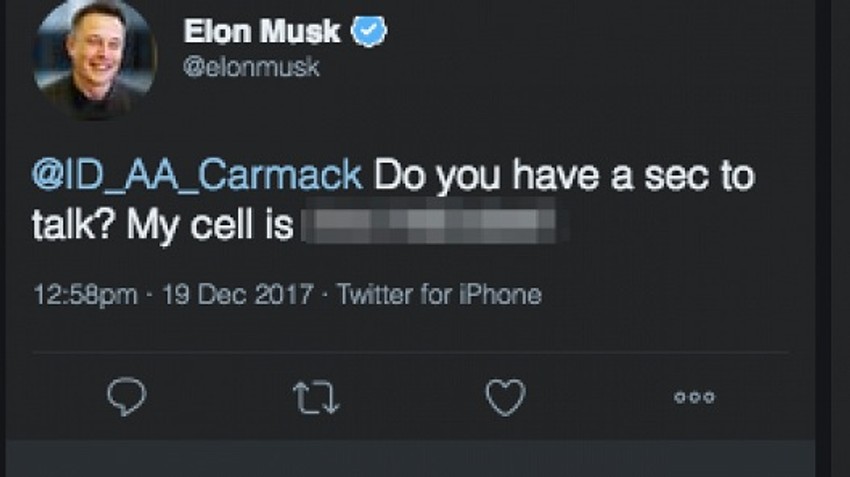Click the word "talk?" in the tweet

[x=75, y=224]
